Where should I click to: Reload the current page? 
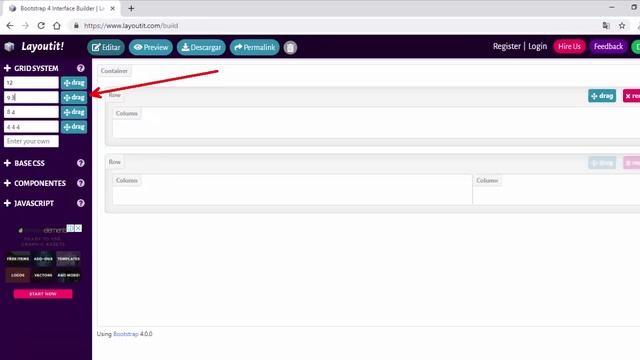coord(41,26)
